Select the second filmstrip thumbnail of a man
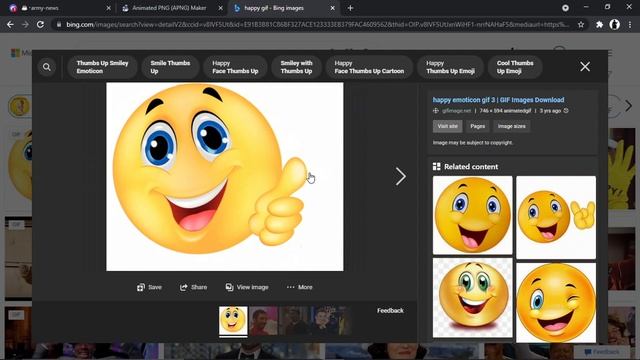Viewport: 640px width, 360px height. point(263,321)
